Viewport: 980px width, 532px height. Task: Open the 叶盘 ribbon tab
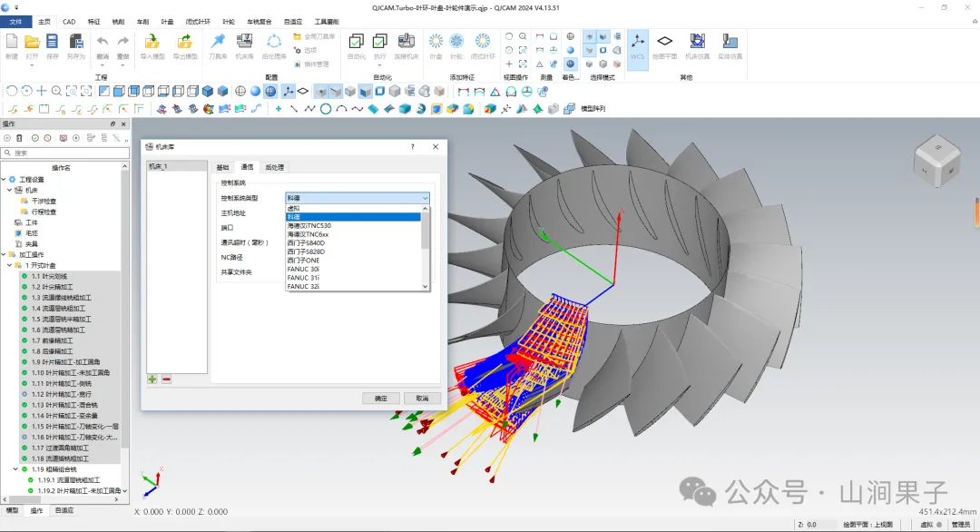click(168, 21)
